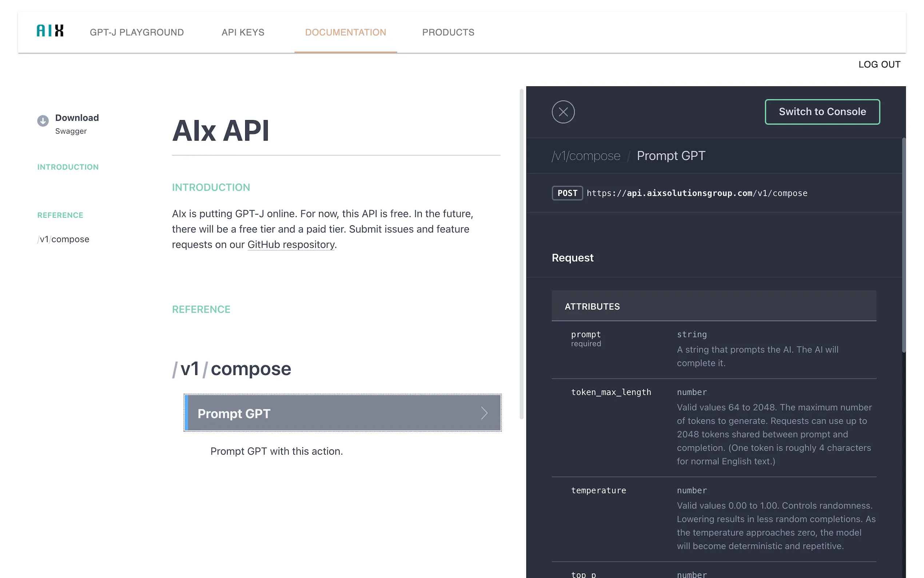Click the /v1/compose breadcrumb in dark panel
Viewport: 924px width, 578px height.
[586, 156]
